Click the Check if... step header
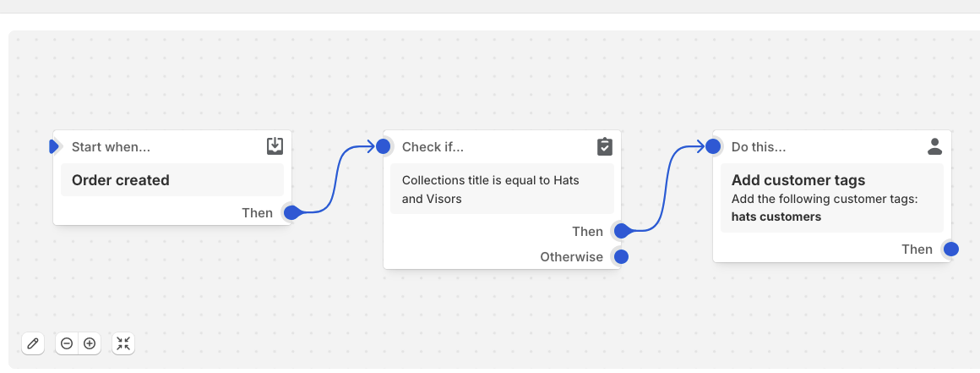Screen dimensions: 980x373 [x=433, y=146]
